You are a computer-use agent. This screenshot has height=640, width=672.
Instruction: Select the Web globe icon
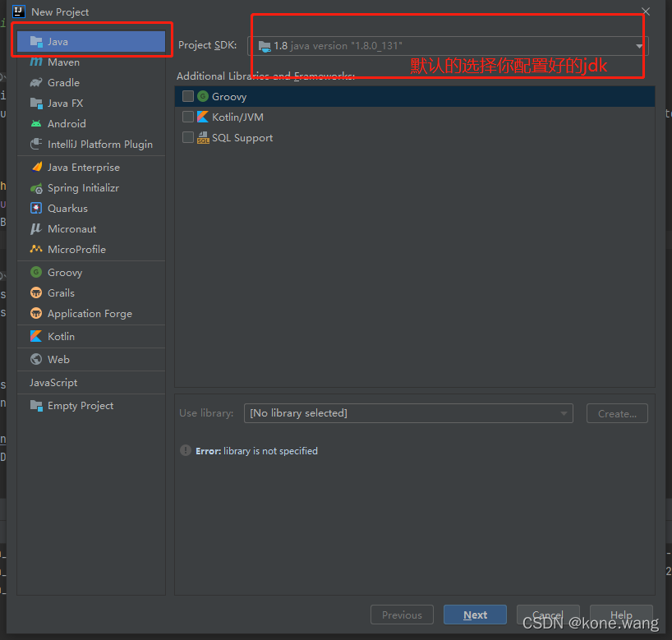(x=36, y=359)
